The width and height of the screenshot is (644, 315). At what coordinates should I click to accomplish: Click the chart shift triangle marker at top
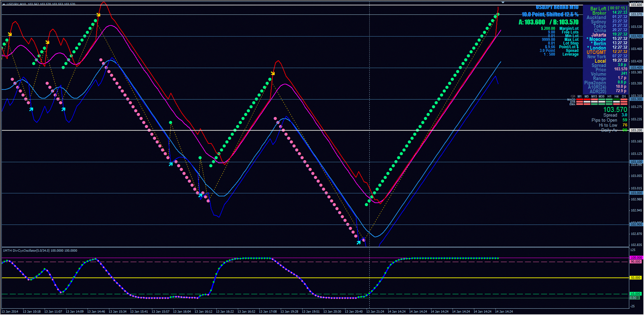coord(503,3)
